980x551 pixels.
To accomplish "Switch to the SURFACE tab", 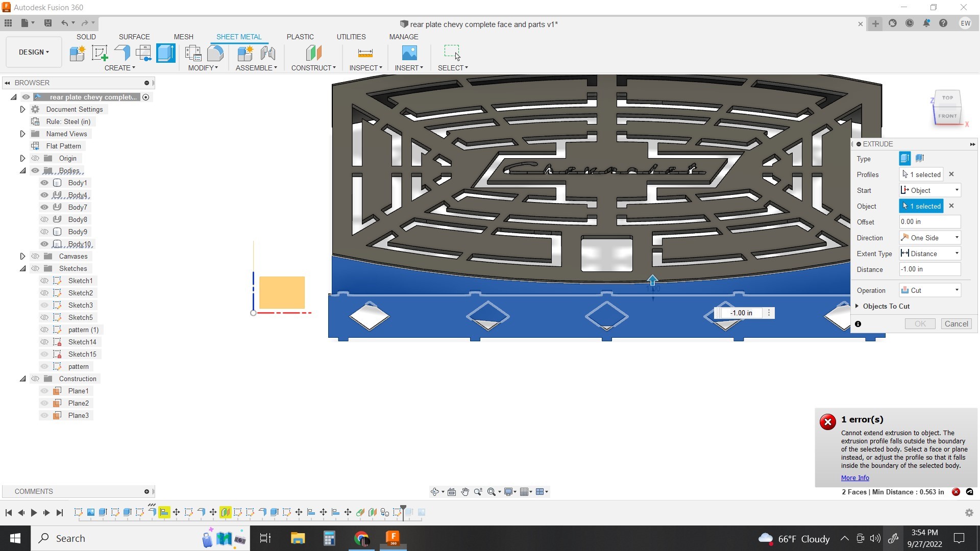I will [x=134, y=37].
